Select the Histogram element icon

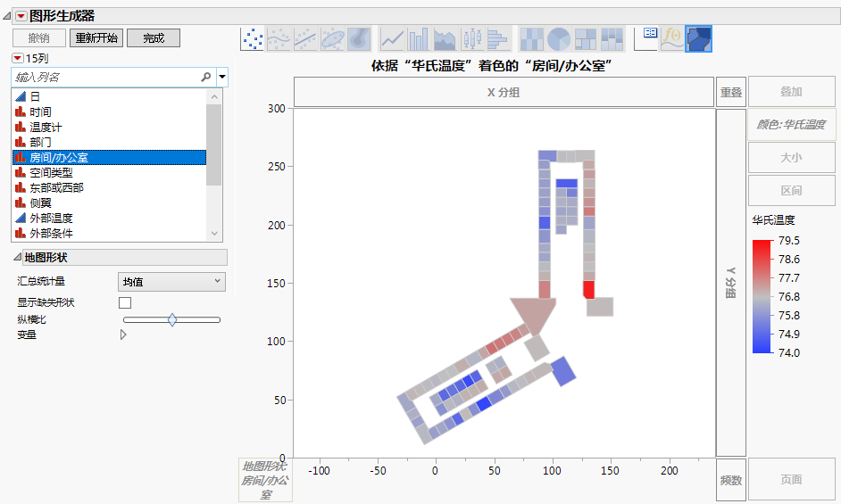tap(498, 38)
